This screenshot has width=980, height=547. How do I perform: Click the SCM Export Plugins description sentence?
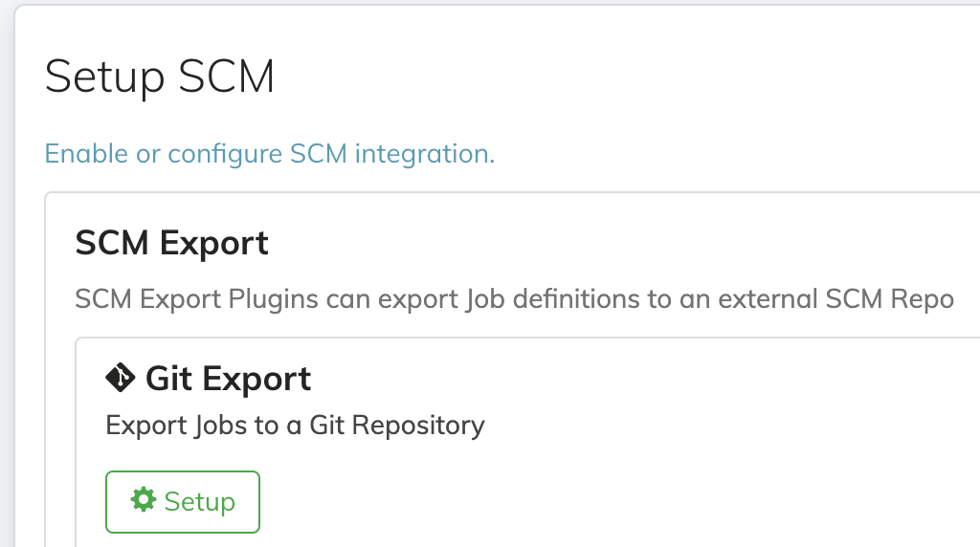pos(514,299)
